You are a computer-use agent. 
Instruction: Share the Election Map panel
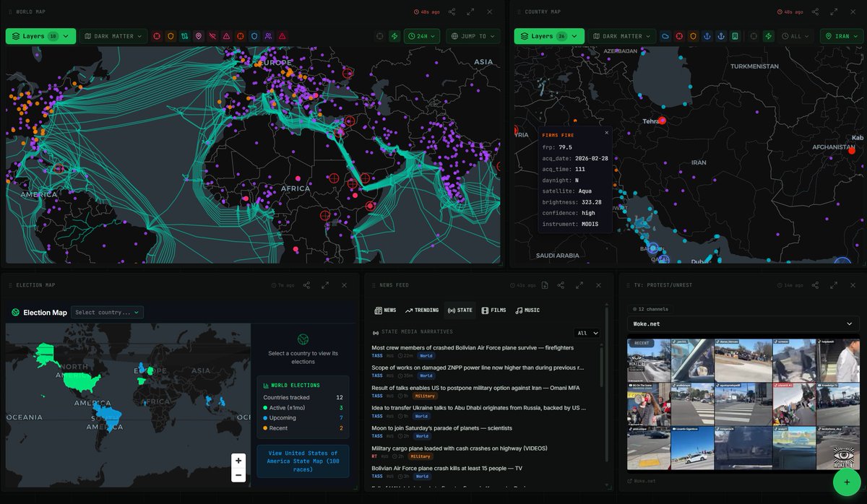tap(307, 285)
